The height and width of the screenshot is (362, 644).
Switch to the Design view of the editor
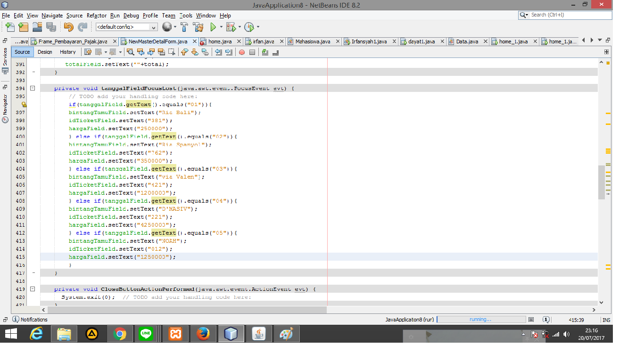tap(45, 52)
